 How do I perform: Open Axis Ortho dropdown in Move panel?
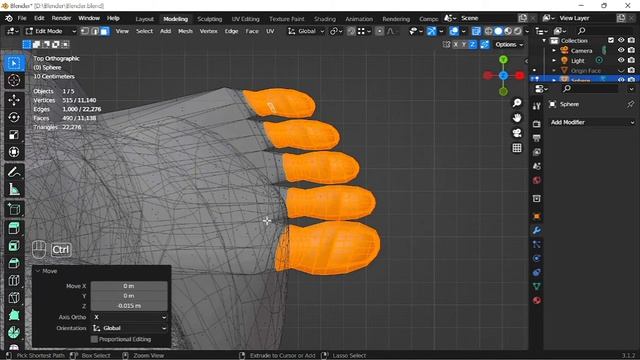pos(129,317)
